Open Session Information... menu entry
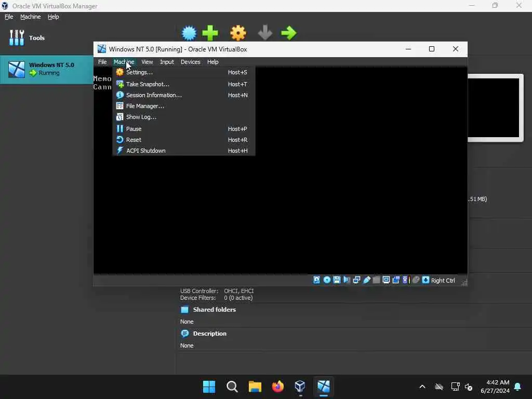 [x=183, y=95]
